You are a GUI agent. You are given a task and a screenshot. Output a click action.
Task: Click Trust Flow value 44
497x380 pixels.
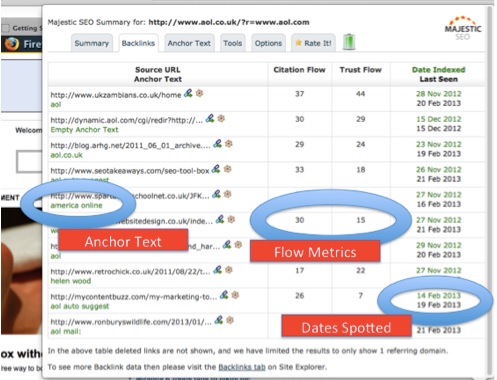[360, 94]
